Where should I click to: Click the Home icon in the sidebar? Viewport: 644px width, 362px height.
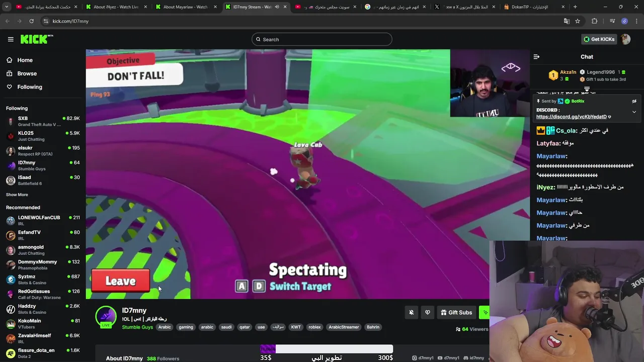tap(10, 60)
